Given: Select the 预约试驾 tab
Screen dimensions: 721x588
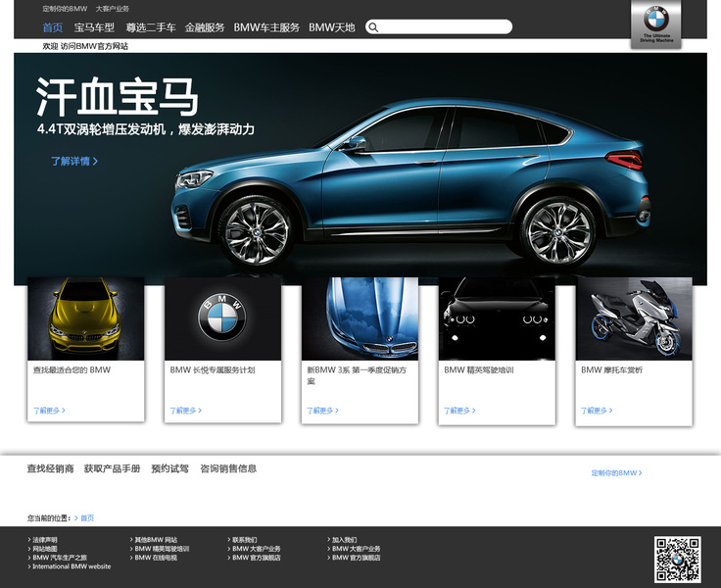Looking at the screenshot, I should click(x=170, y=468).
